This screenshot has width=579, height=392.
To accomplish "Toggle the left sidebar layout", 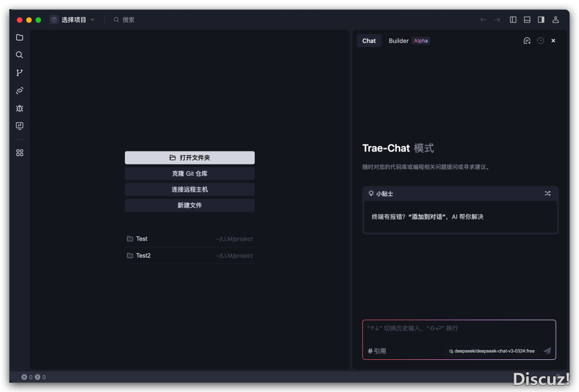I will tap(513, 19).
